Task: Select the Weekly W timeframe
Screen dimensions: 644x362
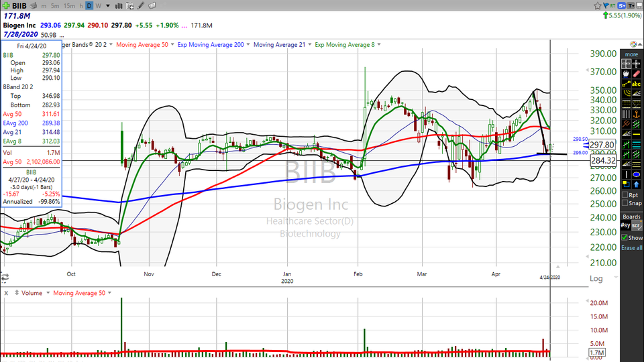Action: tap(99, 6)
